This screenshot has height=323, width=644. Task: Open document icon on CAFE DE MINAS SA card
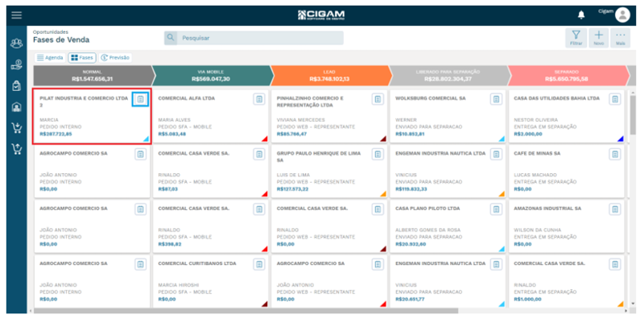click(x=615, y=154)
